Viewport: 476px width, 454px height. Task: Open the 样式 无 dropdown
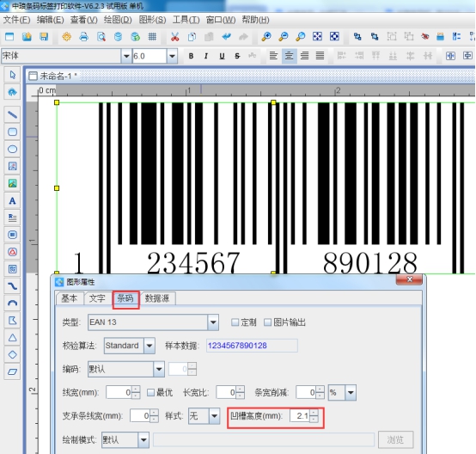click(214, 416)
